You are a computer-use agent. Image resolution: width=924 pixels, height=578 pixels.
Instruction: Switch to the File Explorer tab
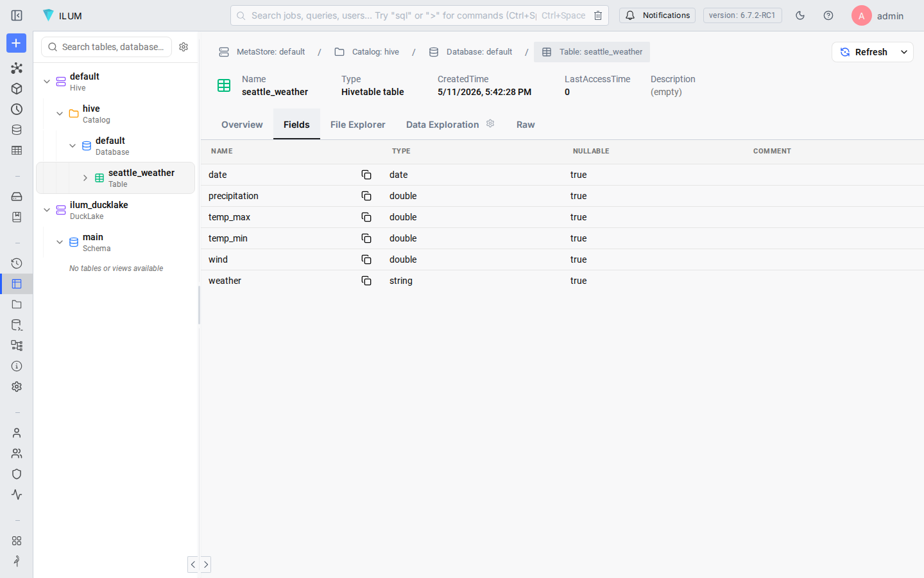tap(358, 125)
